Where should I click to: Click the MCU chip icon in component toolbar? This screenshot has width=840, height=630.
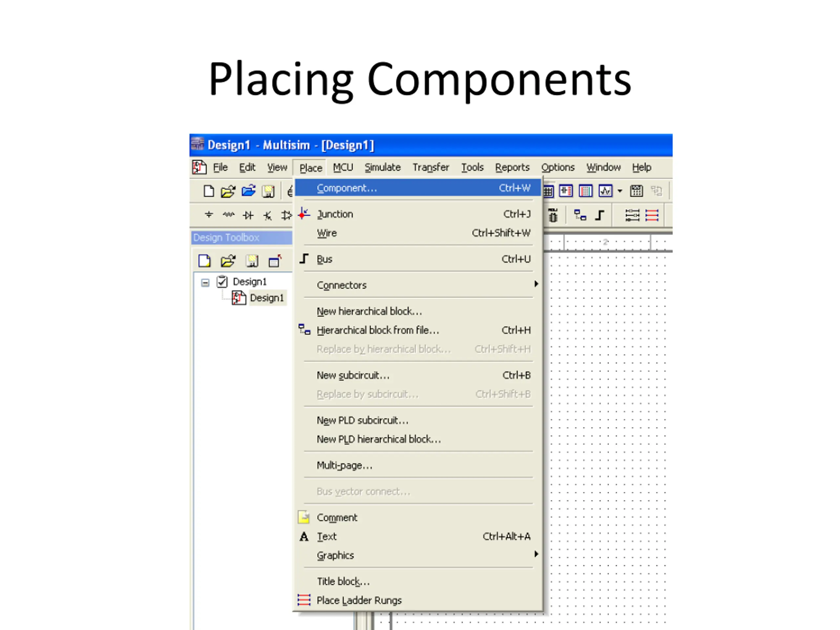553,215
